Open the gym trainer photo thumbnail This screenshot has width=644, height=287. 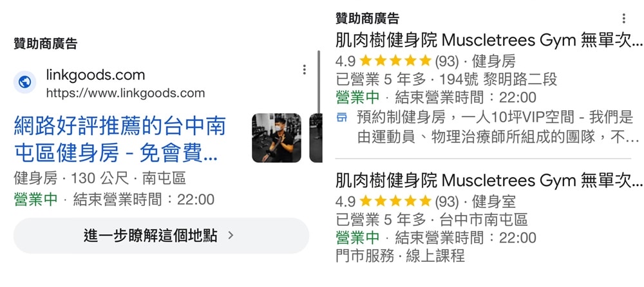click(276, 138)
